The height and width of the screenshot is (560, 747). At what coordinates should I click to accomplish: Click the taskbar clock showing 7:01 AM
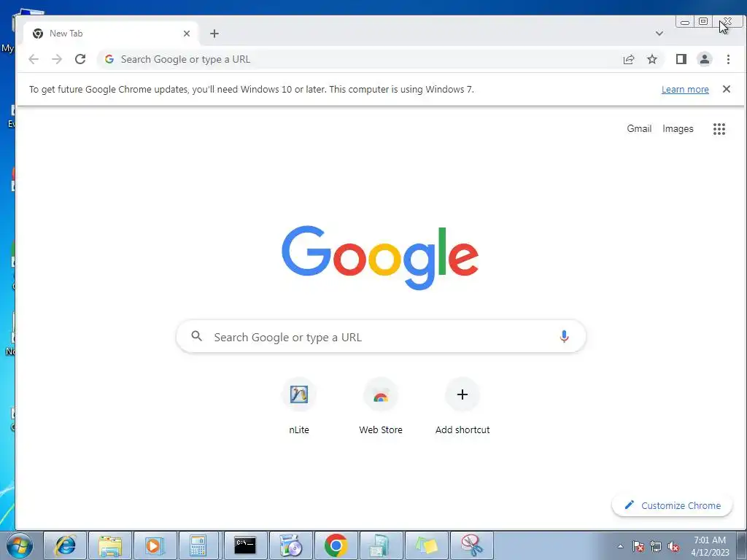pyautogui.click(x=710, y=546)
